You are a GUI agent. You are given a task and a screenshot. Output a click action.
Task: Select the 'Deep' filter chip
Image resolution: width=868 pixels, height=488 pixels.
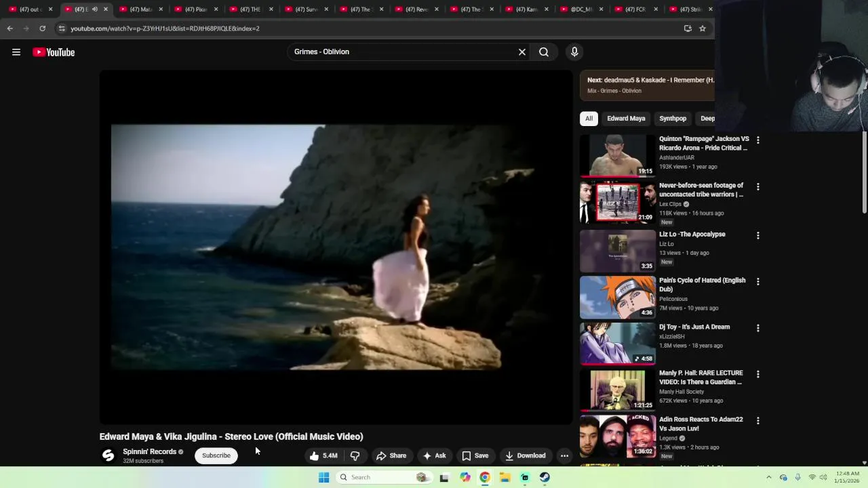[705, 119]
